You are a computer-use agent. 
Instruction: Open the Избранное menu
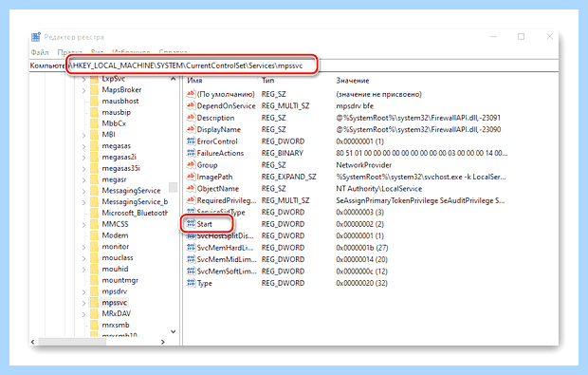[x=131, y=52]
